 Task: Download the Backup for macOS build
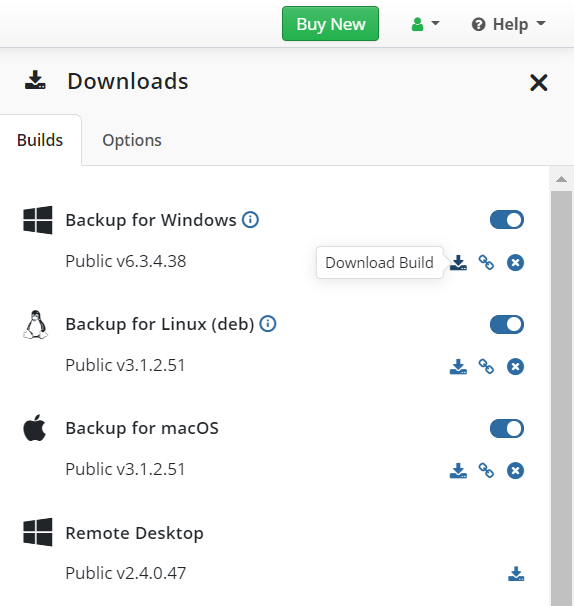click(x=458, y=470)
